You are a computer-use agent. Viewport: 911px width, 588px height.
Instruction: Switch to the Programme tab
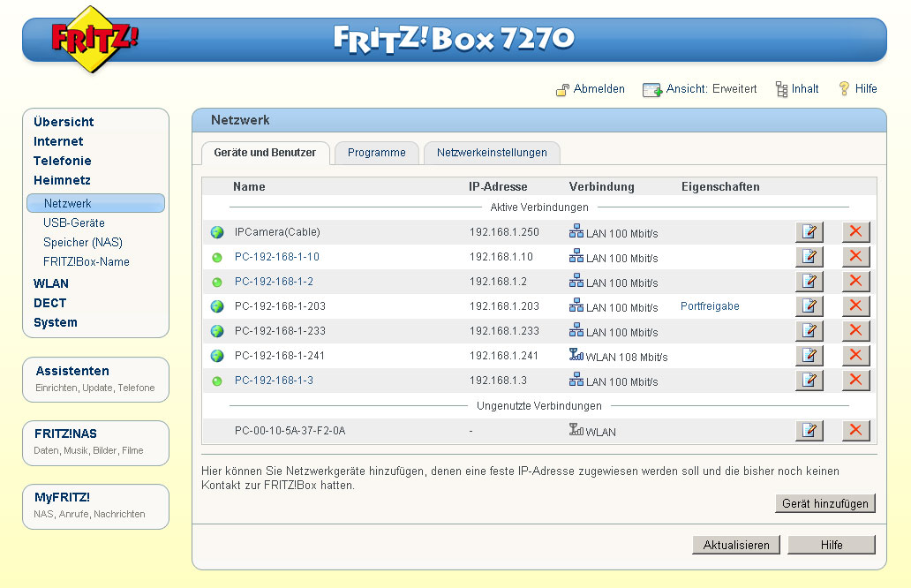pos(376,153)
